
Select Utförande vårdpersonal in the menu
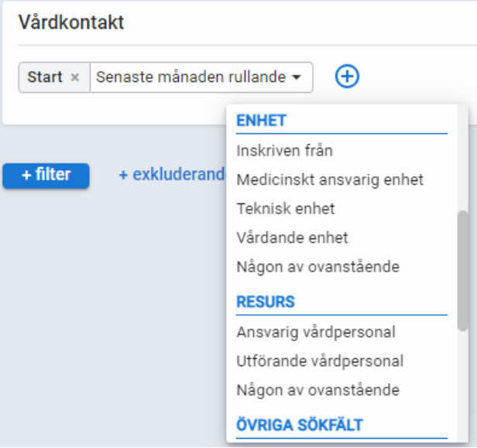(320, 361)
